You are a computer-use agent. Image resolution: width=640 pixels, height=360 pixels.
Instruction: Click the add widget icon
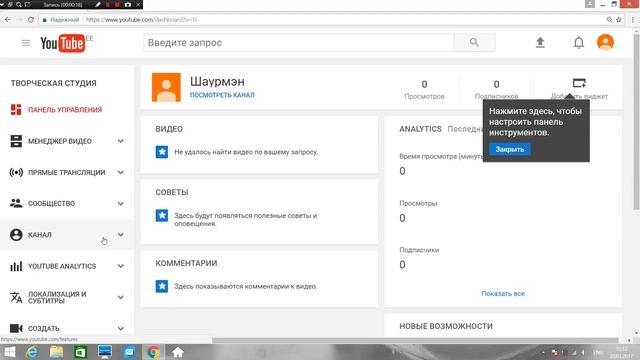[x=579, y=83]
